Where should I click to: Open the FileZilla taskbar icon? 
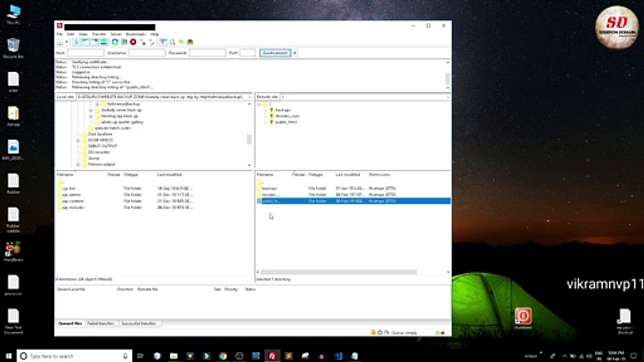coord(272,355)
